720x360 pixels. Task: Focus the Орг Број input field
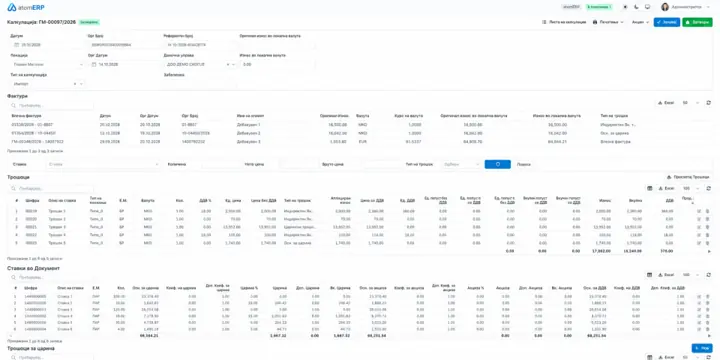pyautogui.click(x=123, y=45)
